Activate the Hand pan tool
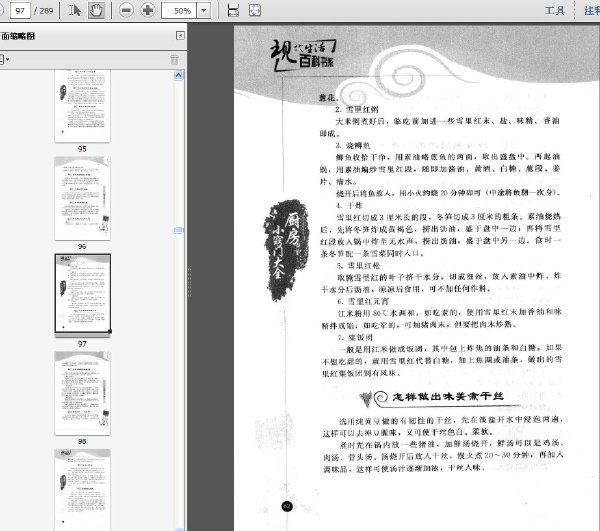The height and width of the screenshot is (531, 600). [96, 10]
